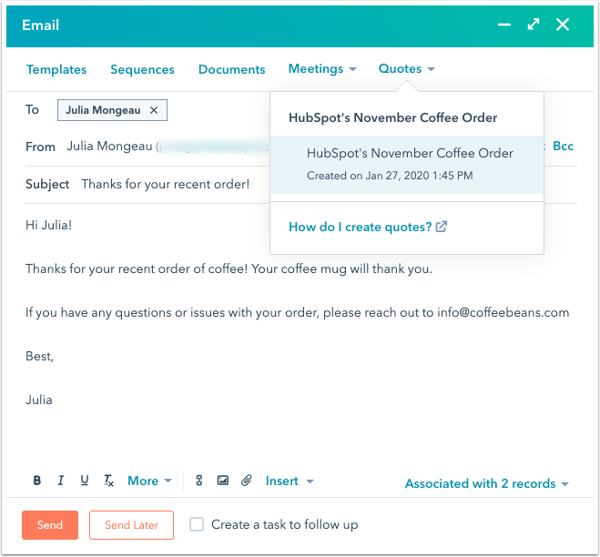600x557 pixels.
Task: Attach a file with paperclip icon
Action: pos(246,481)
